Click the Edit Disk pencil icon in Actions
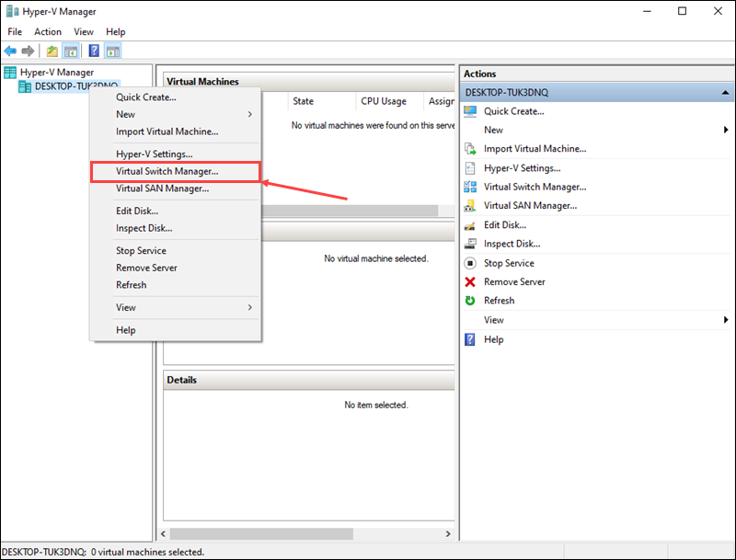 click(x=470, y=225)
